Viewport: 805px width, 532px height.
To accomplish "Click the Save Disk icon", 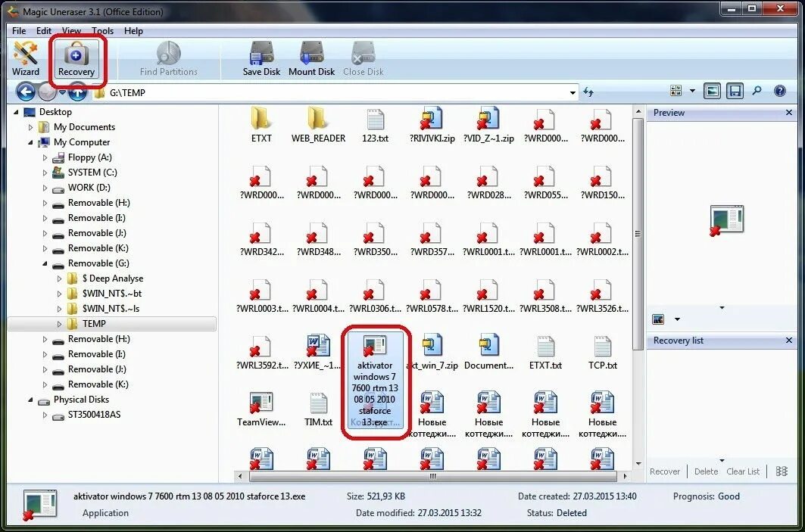I will coord(261,58).
